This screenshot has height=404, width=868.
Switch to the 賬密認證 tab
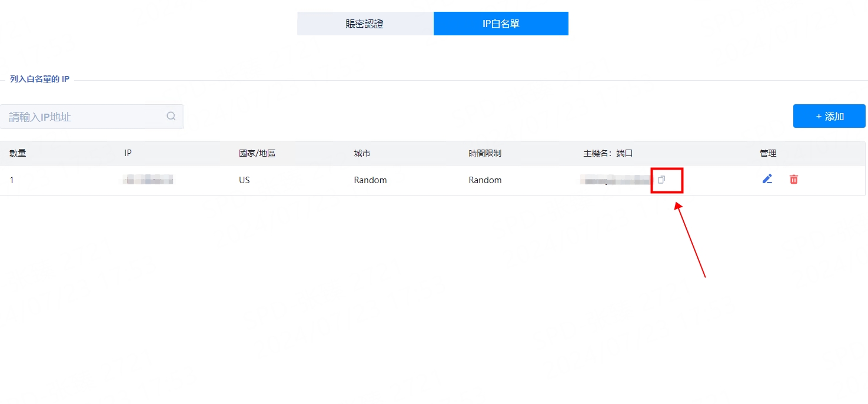(365, 24)
